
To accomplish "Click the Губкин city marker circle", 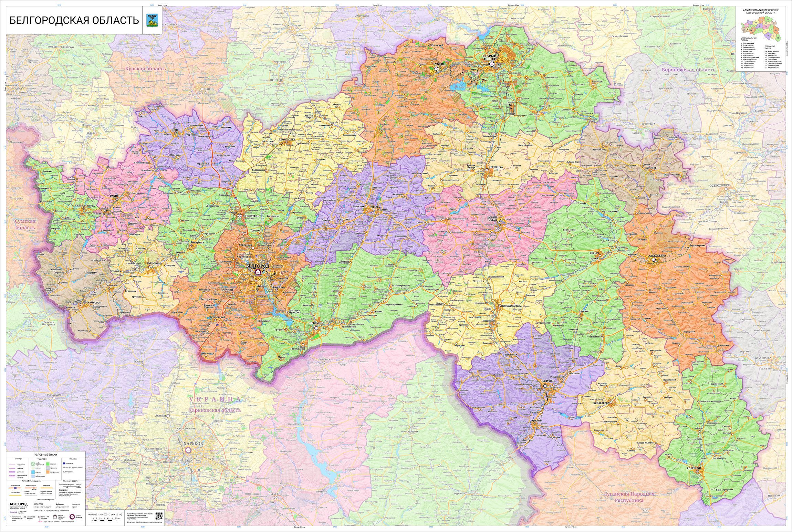I will pyautogui.click(x=436, y=69).
